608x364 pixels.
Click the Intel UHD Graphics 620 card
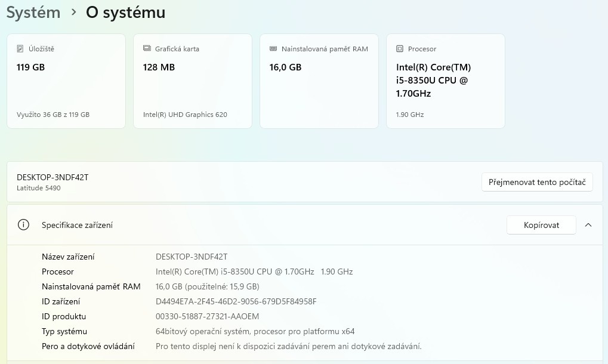[192, 81]
